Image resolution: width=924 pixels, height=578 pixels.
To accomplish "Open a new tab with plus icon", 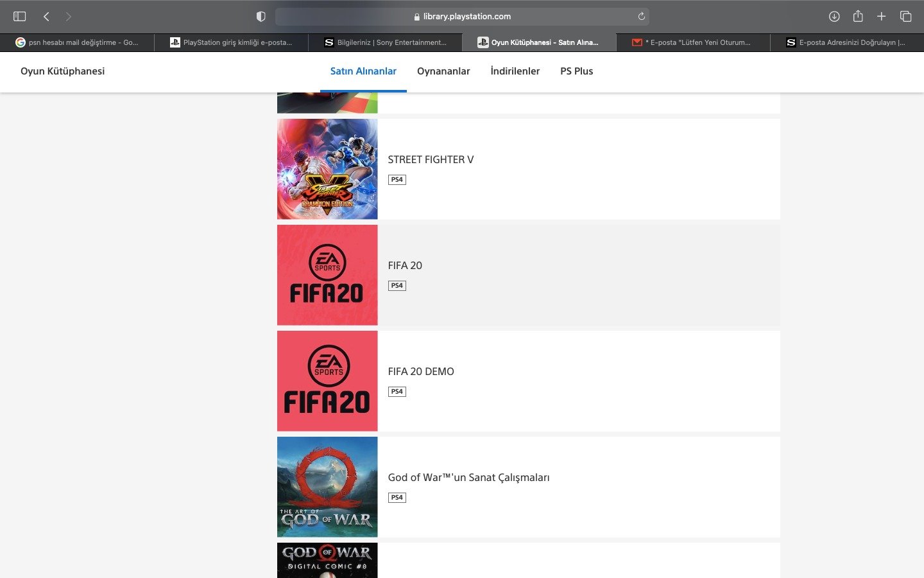I will tap(882, 16).
